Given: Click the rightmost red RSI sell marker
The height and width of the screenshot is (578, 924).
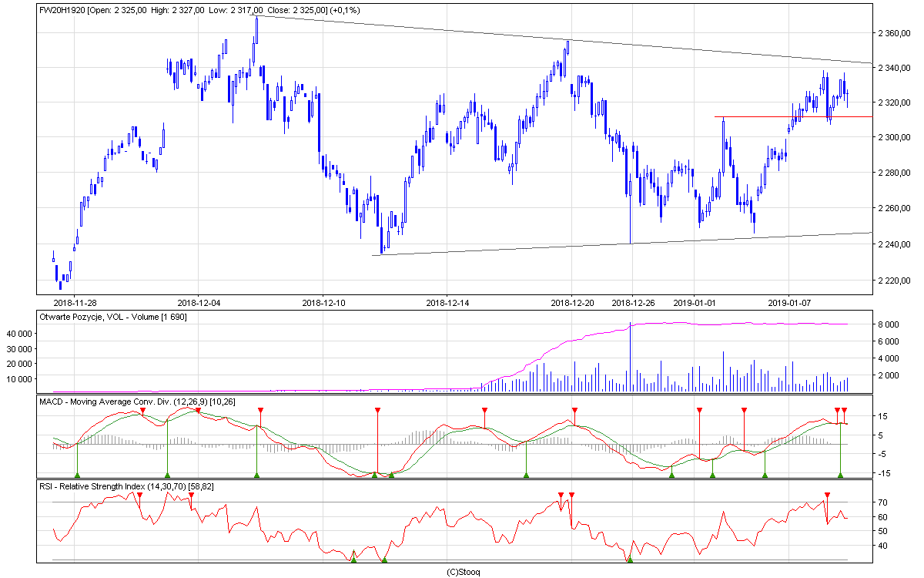Looking at the screenshot, I should 827,495.
